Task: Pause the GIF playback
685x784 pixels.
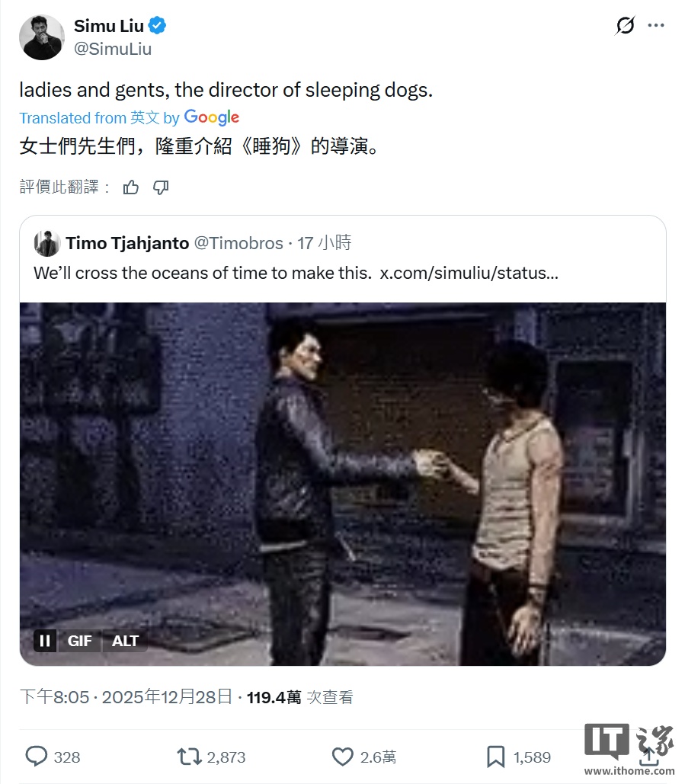Action: [45, 641]
